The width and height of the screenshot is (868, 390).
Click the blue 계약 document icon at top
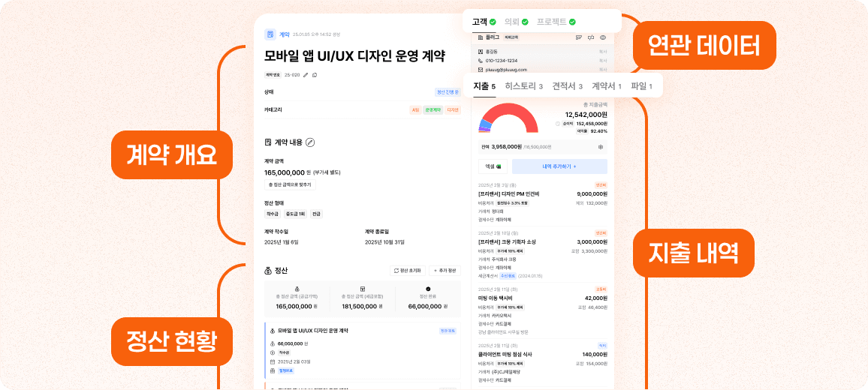click(270, 34)
